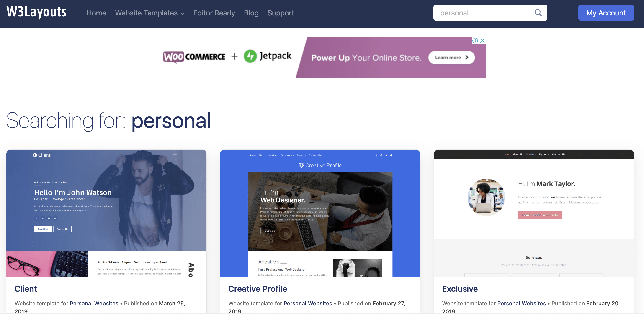
Task: Go to the Editor Ready page
Action: click(x=214, y=13)
